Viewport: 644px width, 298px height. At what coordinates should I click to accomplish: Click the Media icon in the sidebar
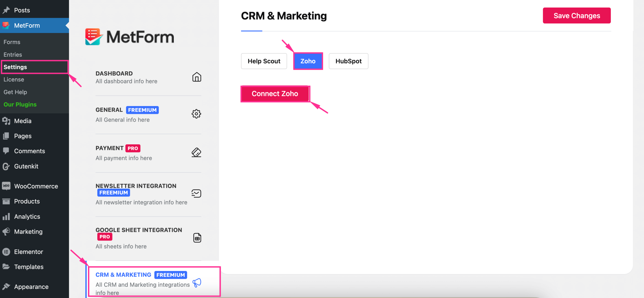[x=6, y=121]
